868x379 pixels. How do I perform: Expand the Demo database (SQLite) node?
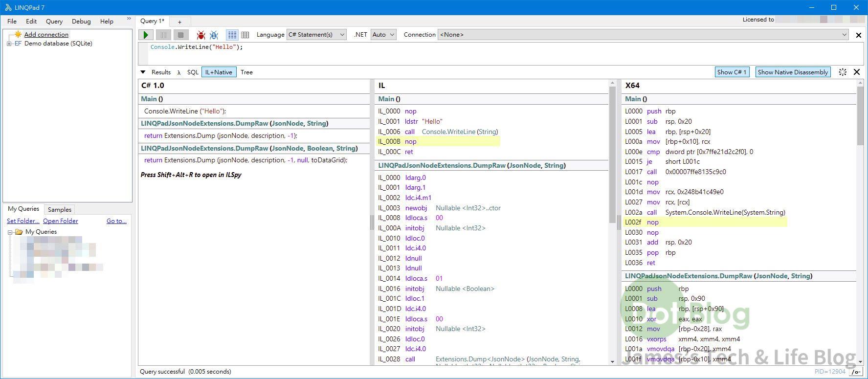click(x=9, y=44)
